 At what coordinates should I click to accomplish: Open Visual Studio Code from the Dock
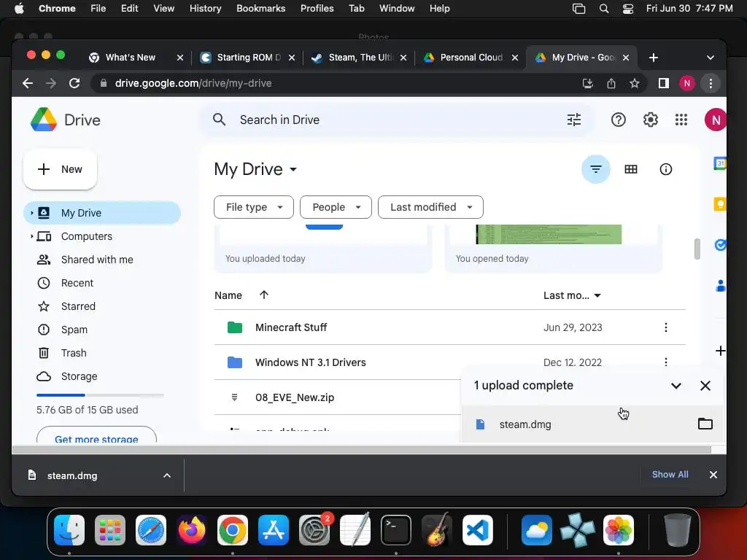tap(478, 530)
